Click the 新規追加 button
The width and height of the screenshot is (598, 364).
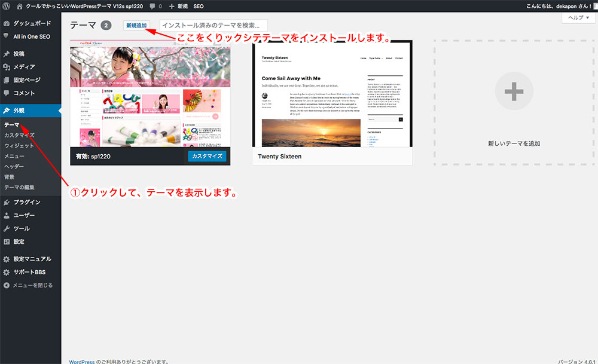click(136, 25)
